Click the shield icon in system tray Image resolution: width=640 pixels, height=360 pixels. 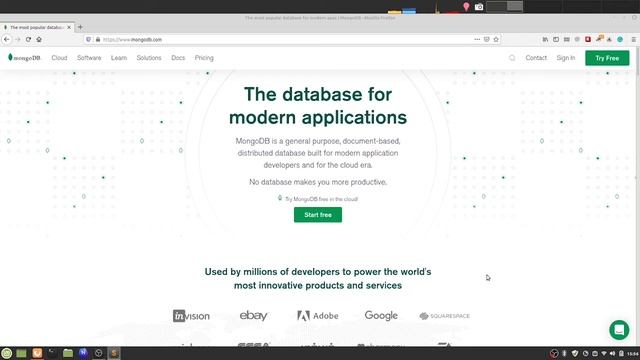pyautogui.click(x=575, y=353)
